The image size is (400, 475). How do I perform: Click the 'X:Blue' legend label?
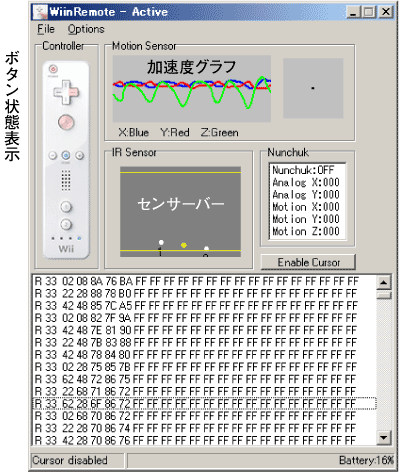pyautogui.click(x=134, y=133)
